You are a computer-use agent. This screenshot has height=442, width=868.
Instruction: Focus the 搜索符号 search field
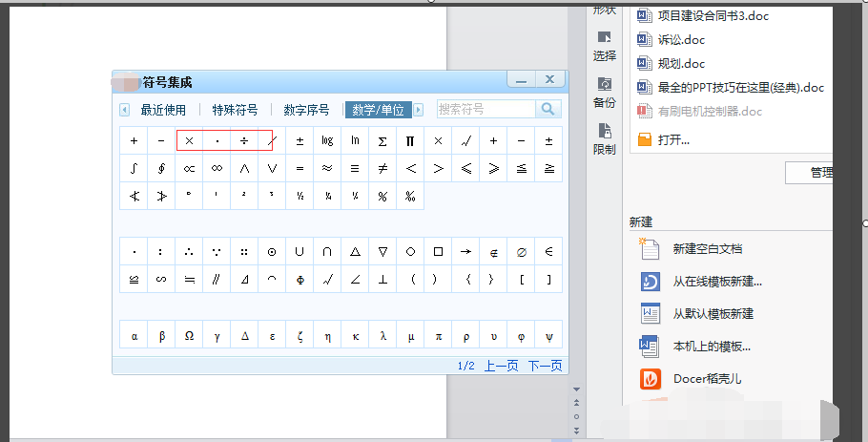coord(486,109)
